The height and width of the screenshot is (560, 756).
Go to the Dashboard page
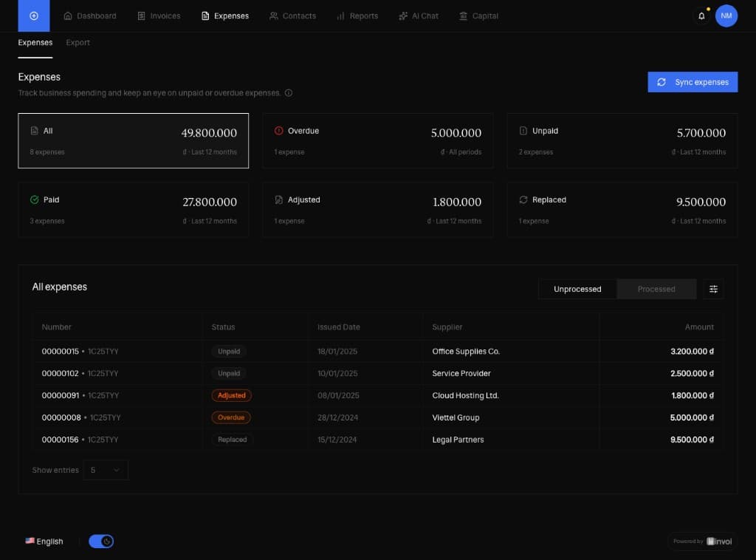90,16
